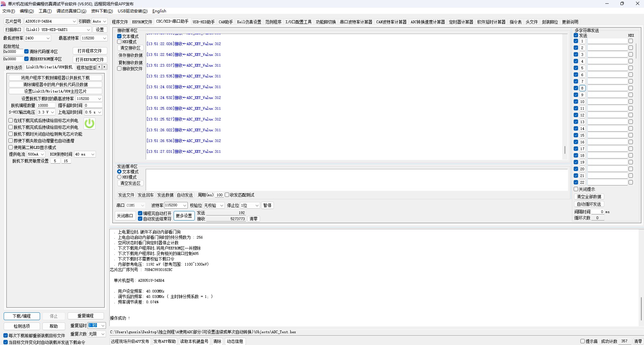Expand the S-VCC输出电压 dropdown

point(46,112)
